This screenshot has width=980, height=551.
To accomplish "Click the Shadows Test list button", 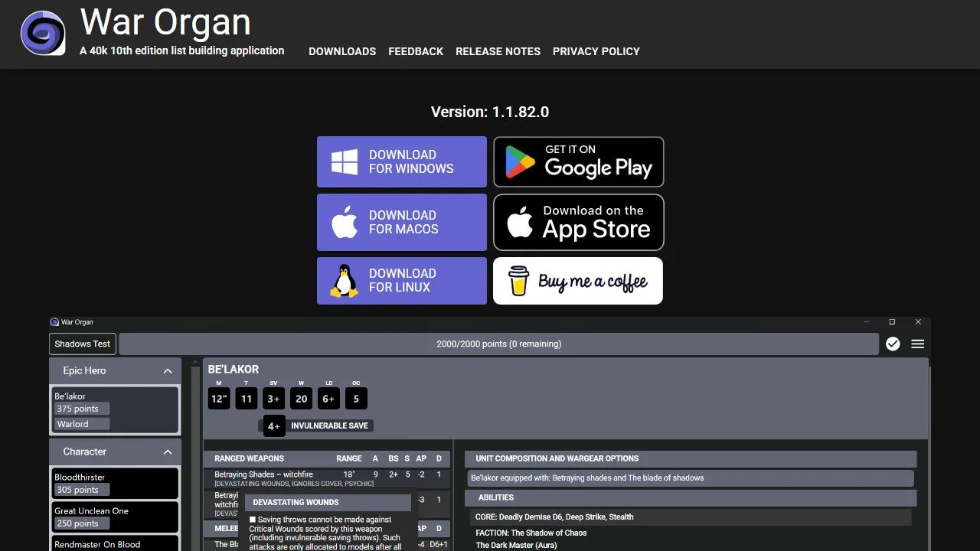I will [x=82, y=344].
